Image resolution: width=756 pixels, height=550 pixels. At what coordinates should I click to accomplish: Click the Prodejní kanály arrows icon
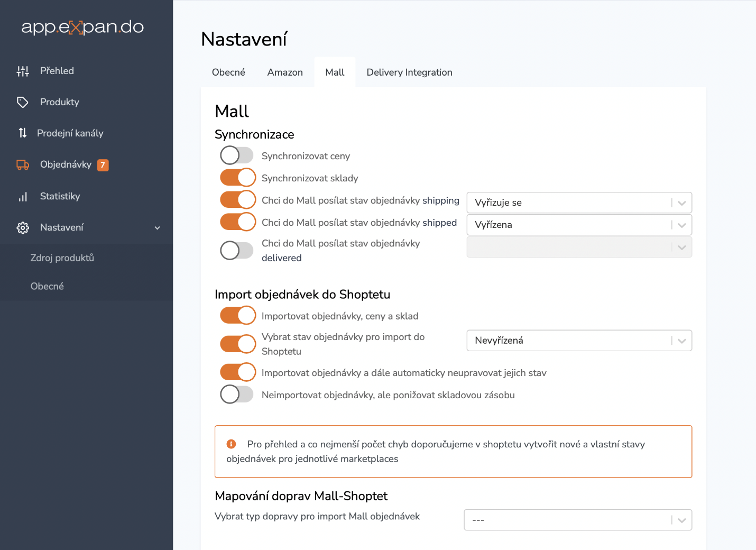(23, 133)
